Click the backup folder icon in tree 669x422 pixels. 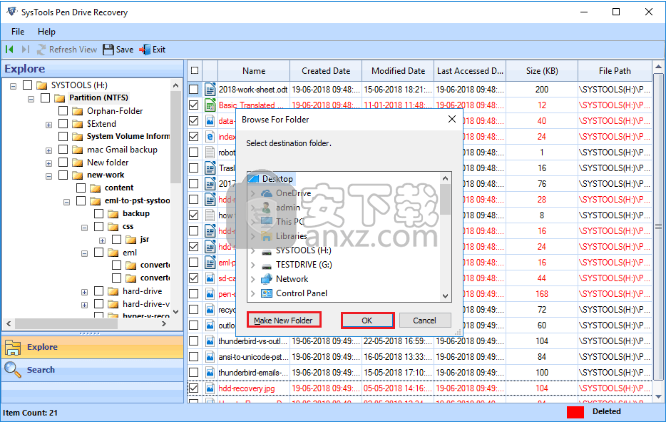113,214
